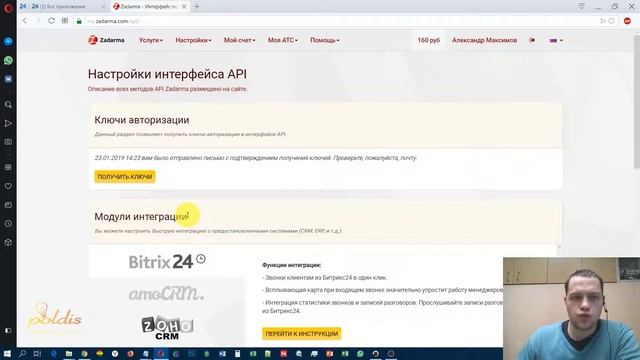Open the history clock icon in sidebar
Screen dimensions: 640x360
8,223
